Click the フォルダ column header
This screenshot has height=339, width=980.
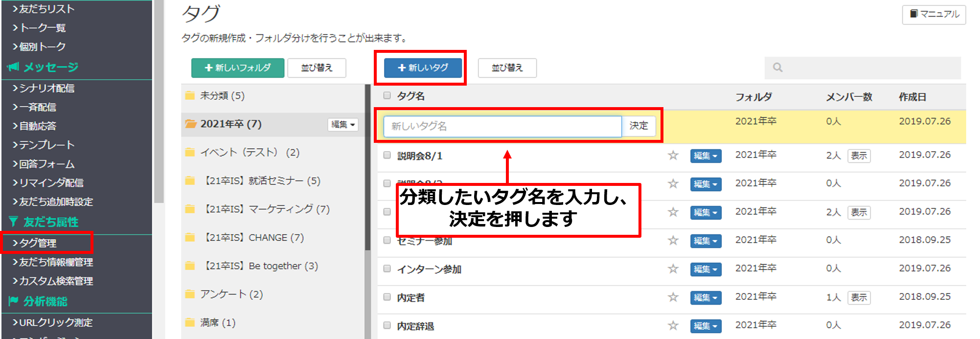point(753,97)
